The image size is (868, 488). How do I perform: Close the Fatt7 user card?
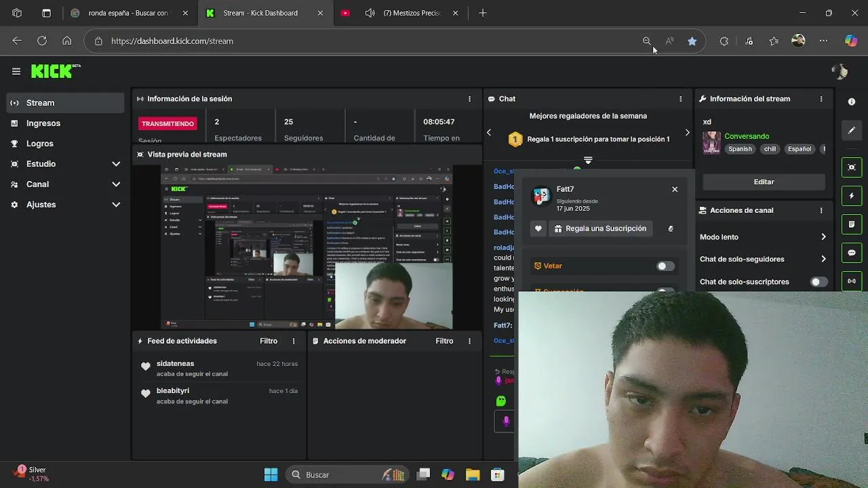[x=675, y=189]
